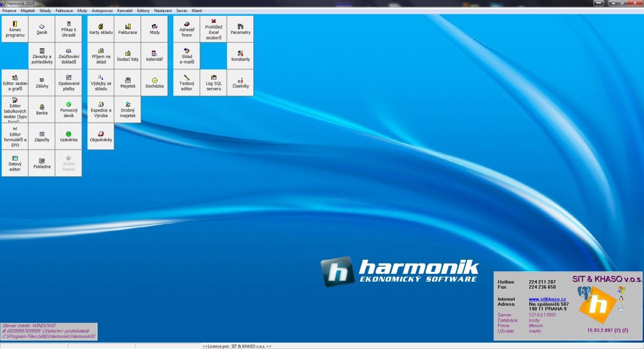Open the Pokladna module
Viewport: 644px width, 349px height.
[x=42, y=163]
